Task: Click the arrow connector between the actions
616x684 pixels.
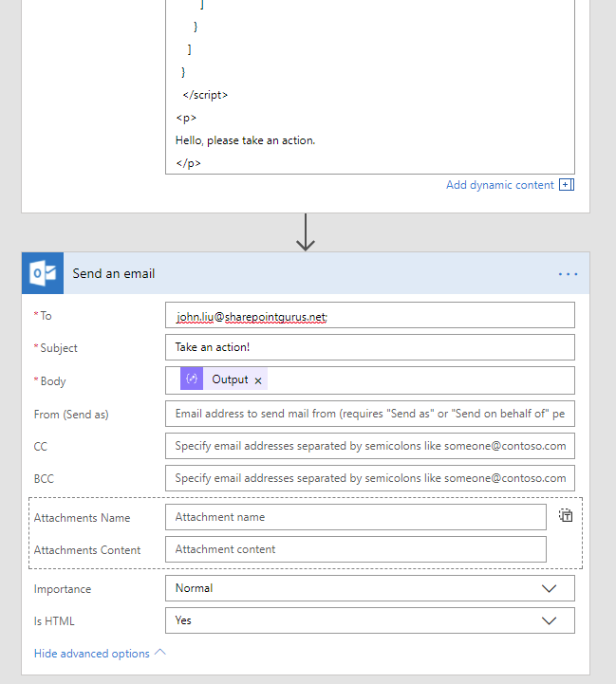Action: [x=306, y=232]
